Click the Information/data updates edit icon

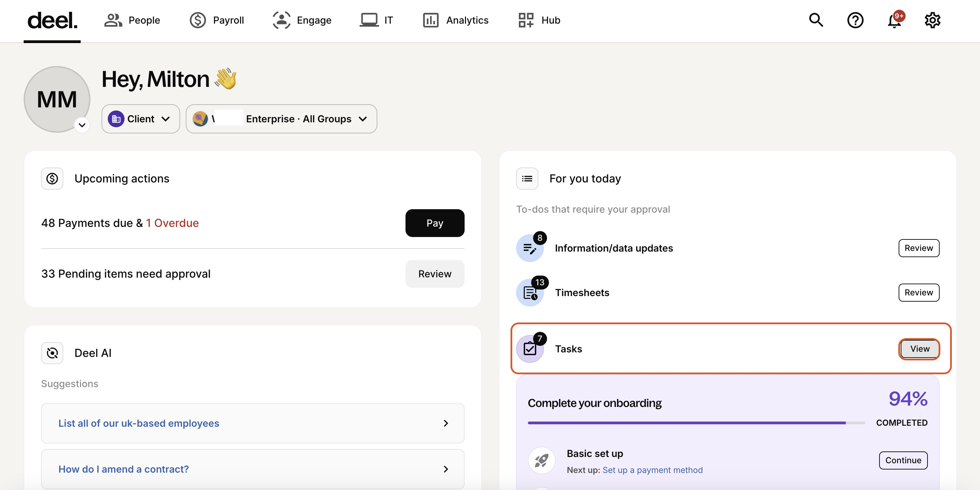tap(530, 248)
